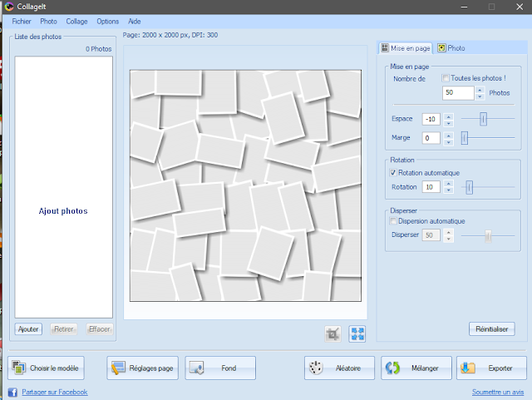Click the fit-to-window arrows icon

coord(357,334)
